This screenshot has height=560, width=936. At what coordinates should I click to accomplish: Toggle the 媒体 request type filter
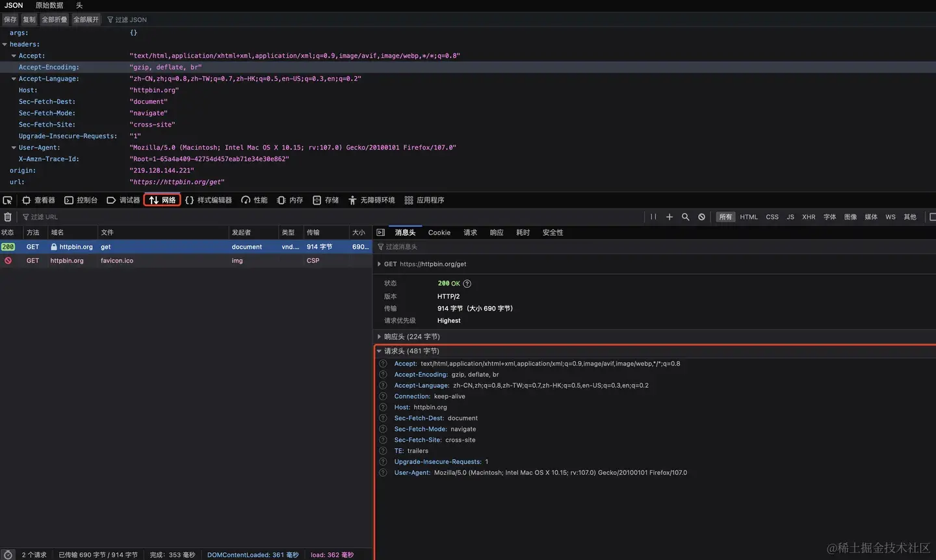pos(872,217)
